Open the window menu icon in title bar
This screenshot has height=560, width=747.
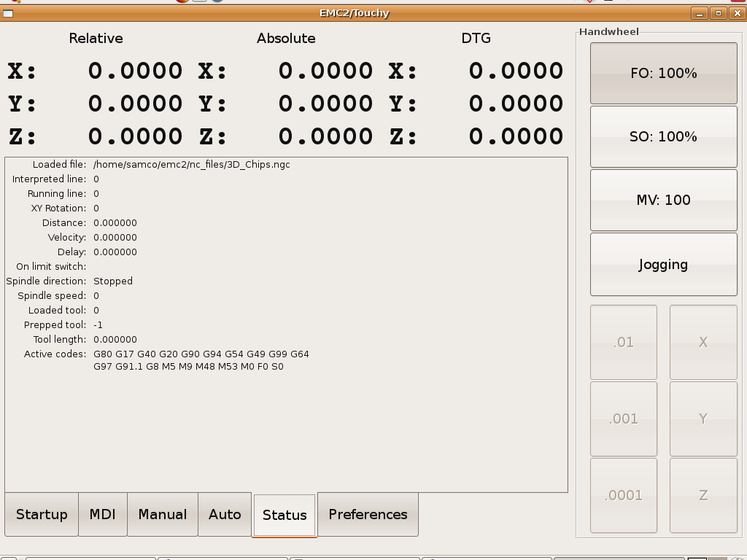pos(7,13)
